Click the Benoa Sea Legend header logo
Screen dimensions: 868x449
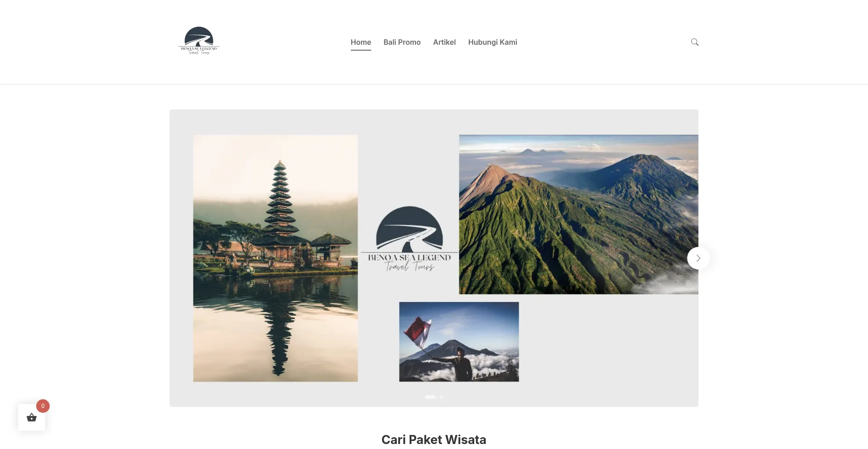click(199, 41)
